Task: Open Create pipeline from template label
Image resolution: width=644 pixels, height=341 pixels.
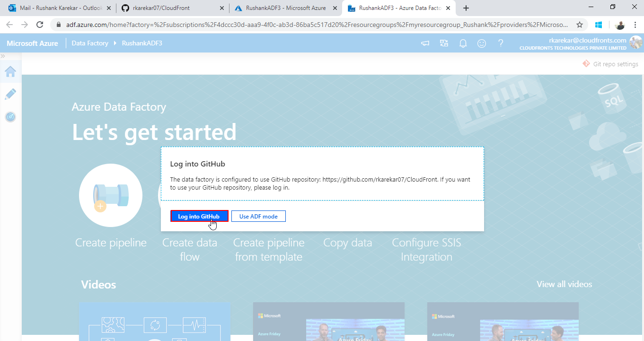Action: tap(268, 250)
